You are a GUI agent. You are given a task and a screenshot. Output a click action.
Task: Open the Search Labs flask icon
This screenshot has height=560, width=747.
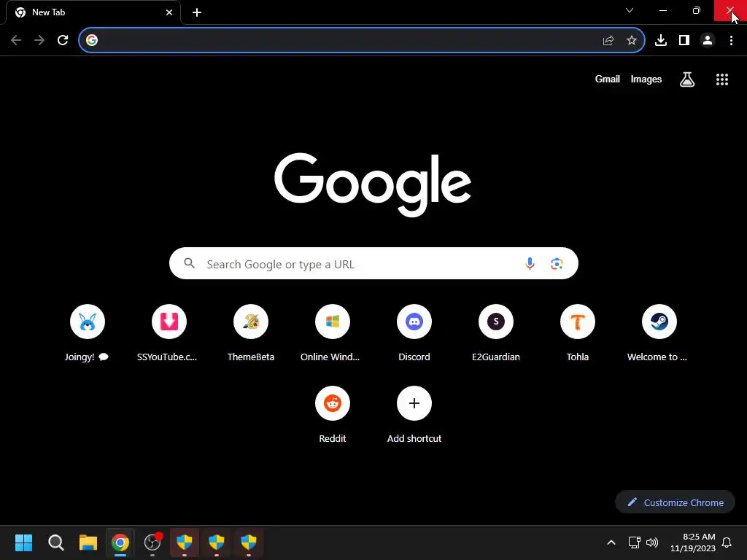click(x=687, y=79)
